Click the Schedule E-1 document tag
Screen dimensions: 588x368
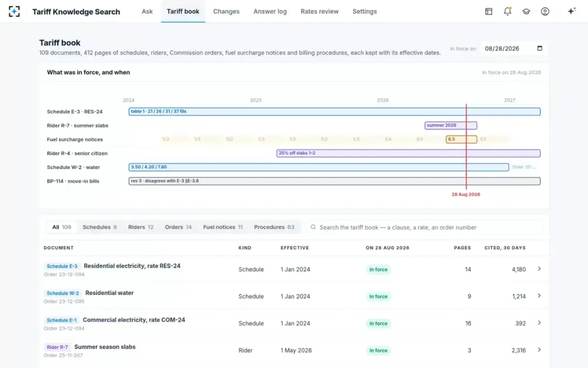(x=61, y=320)
